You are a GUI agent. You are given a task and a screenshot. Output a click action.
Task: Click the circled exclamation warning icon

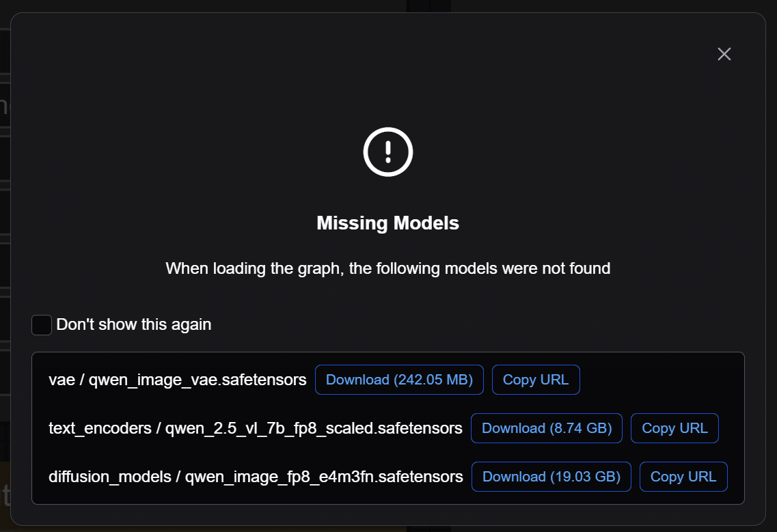tap(388, 151)
